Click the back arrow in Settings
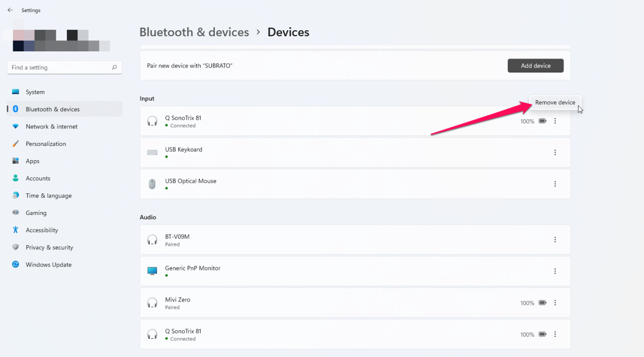644x357 pixels. point(10,10)
